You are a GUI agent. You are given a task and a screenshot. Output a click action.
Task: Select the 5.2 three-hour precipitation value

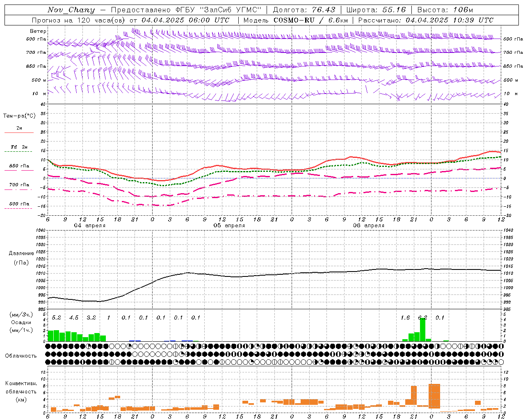(56, 318)
